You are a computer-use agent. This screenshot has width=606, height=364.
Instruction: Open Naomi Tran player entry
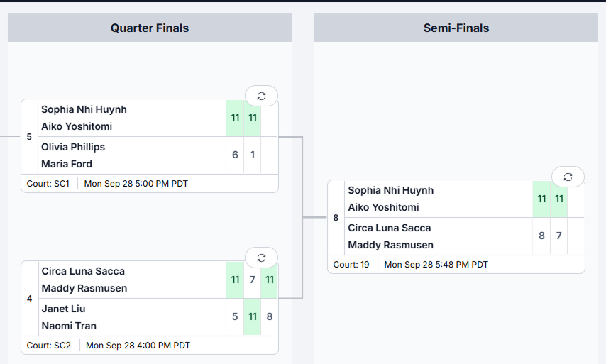[69, 326]
